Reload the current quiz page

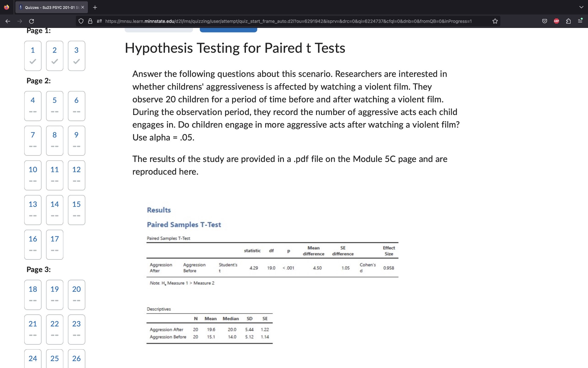[x=31, y=21]
